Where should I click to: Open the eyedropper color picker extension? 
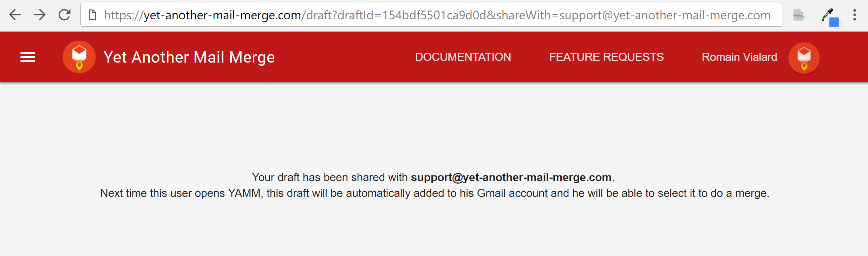coord(830,17)
